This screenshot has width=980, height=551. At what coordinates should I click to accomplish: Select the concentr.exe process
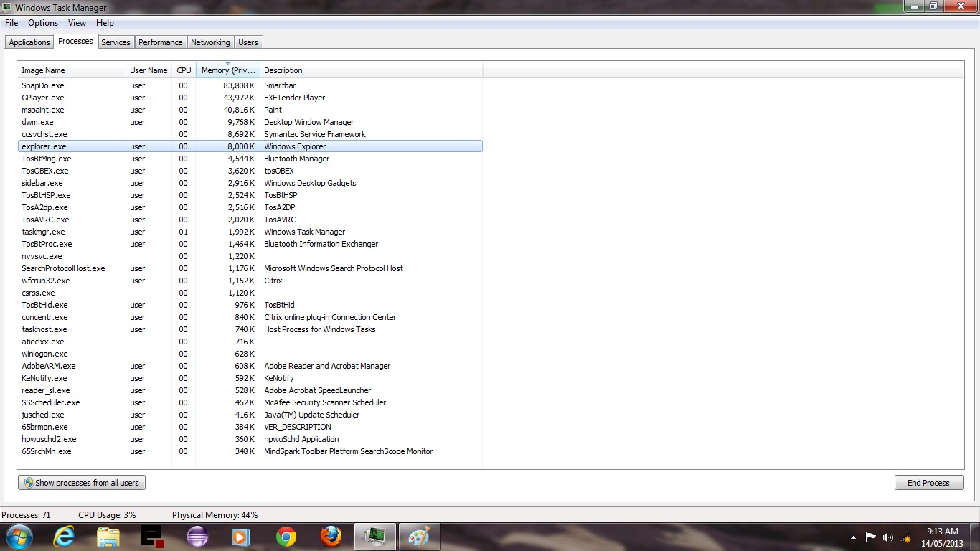tap(250, 317)
